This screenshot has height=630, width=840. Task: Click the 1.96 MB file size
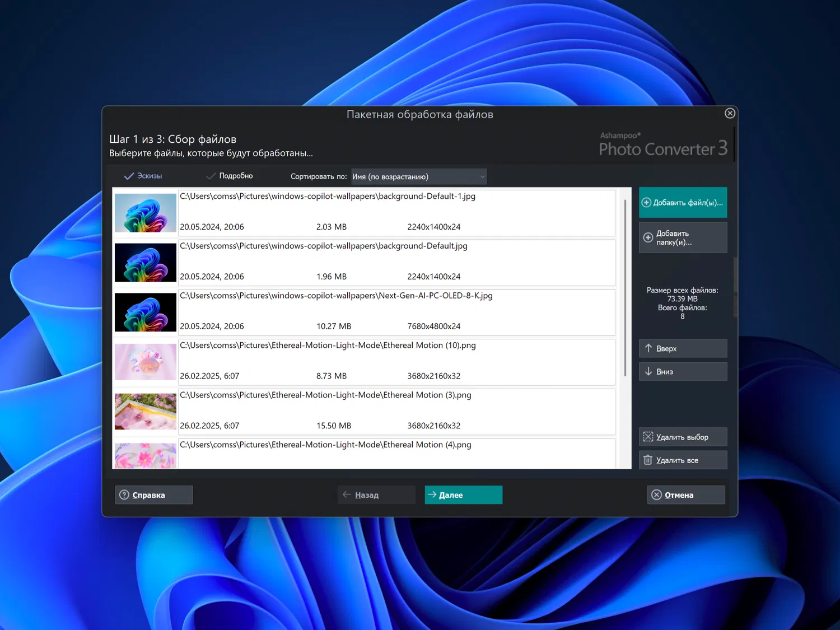pos(332,277)
